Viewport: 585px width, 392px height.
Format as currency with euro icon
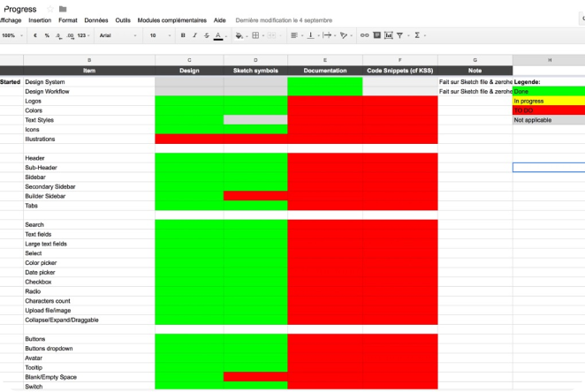34,35
